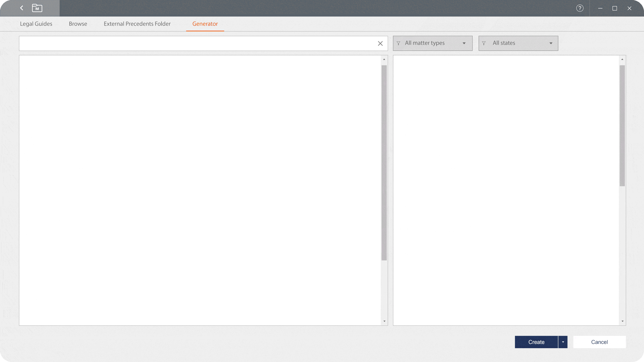Clear the search box with the X icon
The image size is (644, 362).
point(380,43)
